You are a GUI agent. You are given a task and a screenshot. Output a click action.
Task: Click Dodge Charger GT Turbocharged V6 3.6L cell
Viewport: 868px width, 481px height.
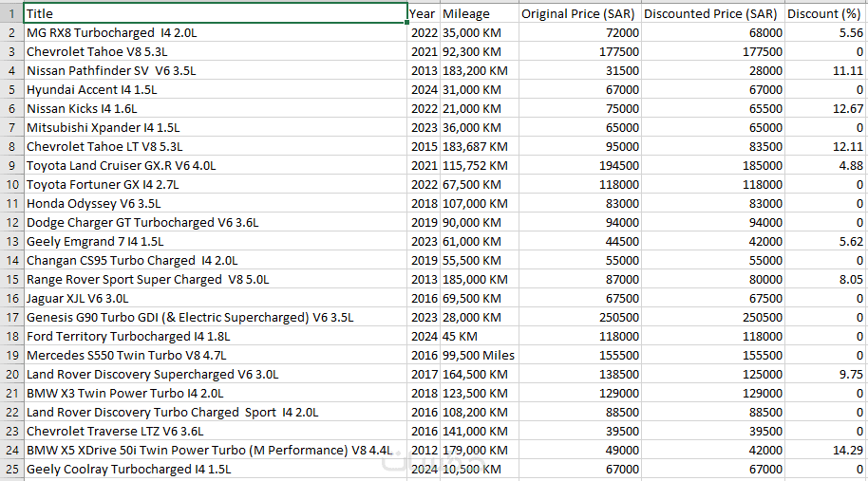tap(216, 223)
